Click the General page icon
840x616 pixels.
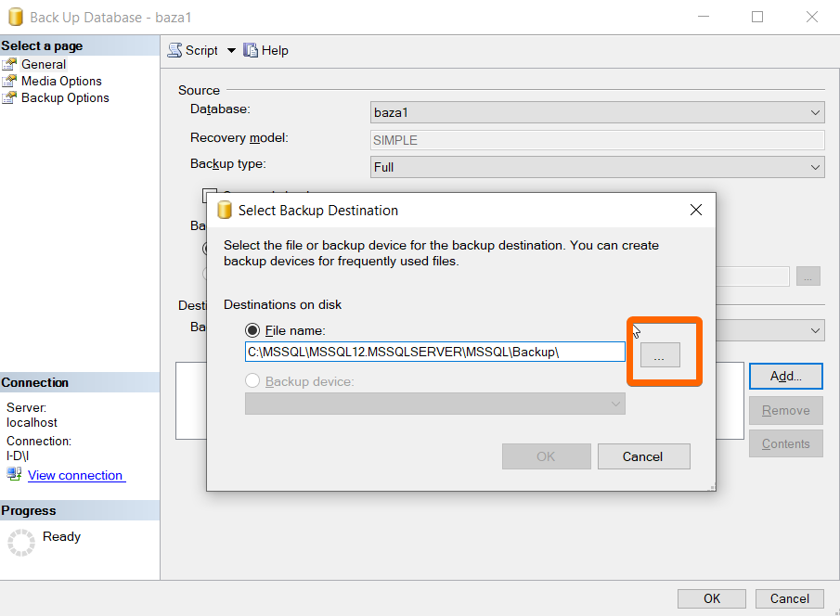click(9, 64)
